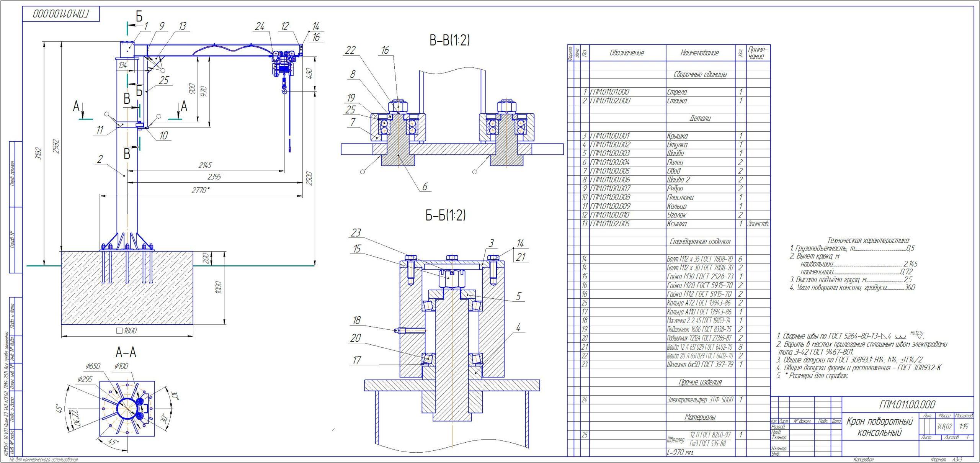Image resolution: width=980 pixels, height=463 pixels.
Task: Click the section title В-В(1:2)
Action: point(449,40)
